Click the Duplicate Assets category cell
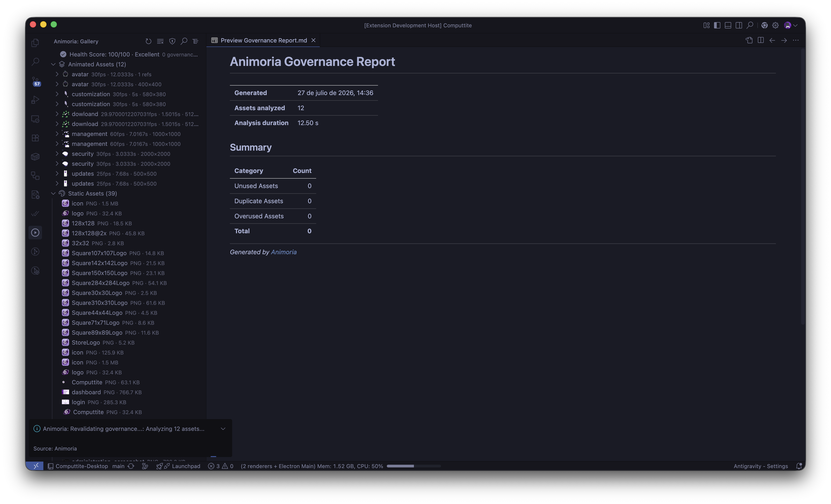 coord(259,201)
